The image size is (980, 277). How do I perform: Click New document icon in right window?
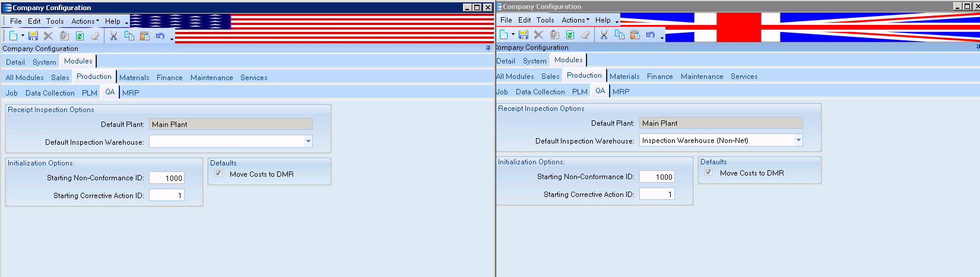[503, 34]
